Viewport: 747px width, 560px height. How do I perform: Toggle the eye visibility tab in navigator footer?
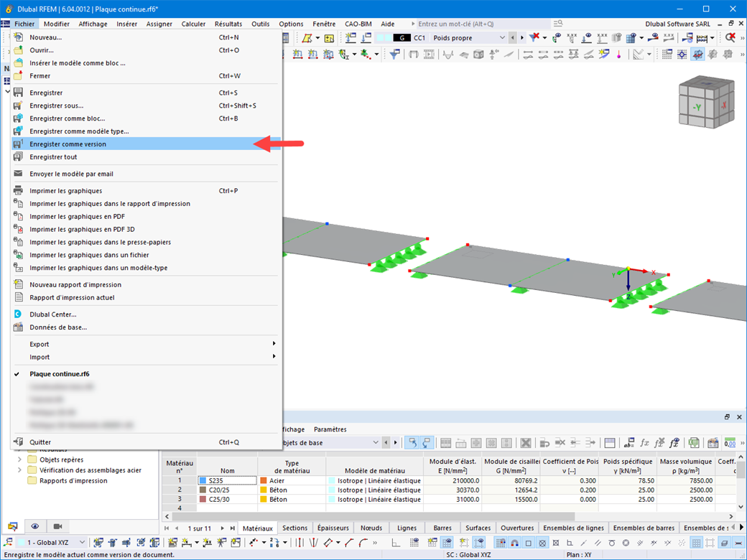point(35,526)
